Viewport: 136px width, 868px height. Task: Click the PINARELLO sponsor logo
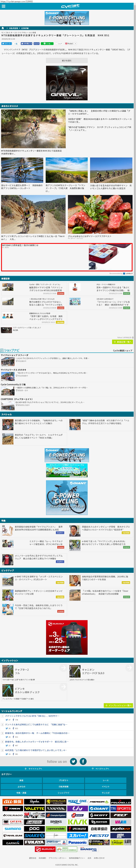[x=121, y=802]
